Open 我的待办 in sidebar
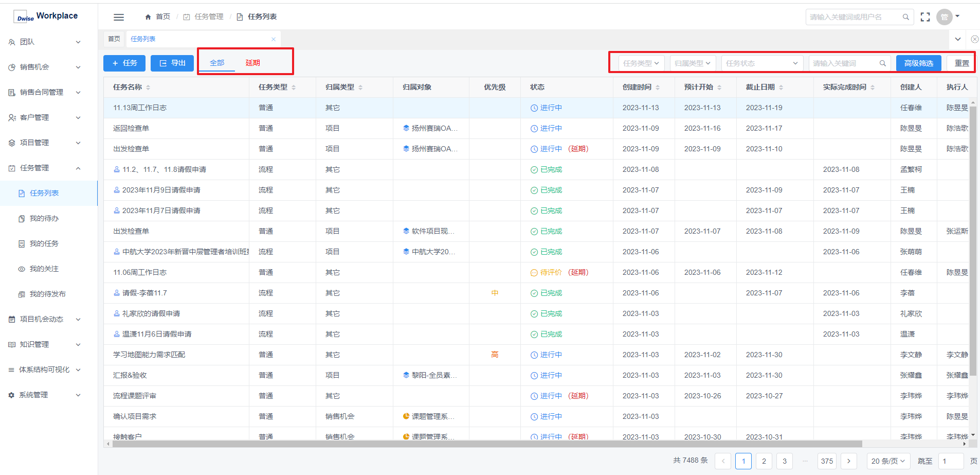The height and width of the screenshot is (475, 980). (x=44, y=218)
